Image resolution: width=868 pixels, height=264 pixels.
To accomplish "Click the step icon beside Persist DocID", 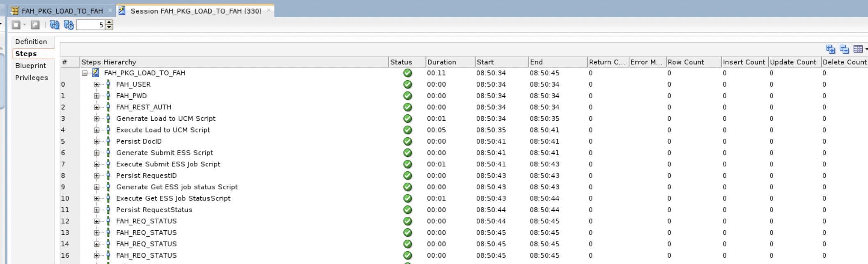I will coord(108,141).
